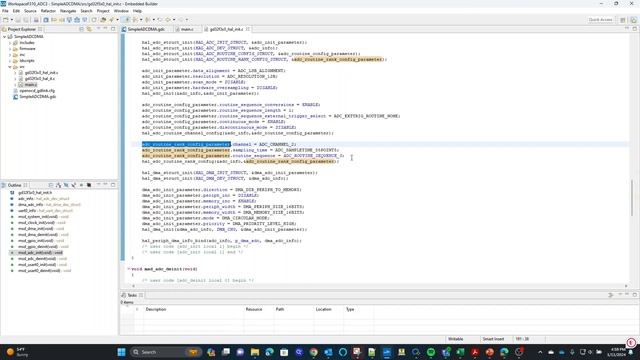This screenshot has width=640, height=360.
Task: Expand the gd32f3x0_hal_it.c tree node
Action: point(16,79)
